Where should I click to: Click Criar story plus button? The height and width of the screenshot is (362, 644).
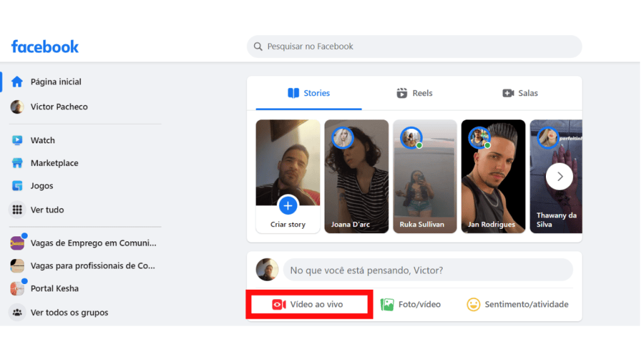pyautogui.click(x=287, y=206)
